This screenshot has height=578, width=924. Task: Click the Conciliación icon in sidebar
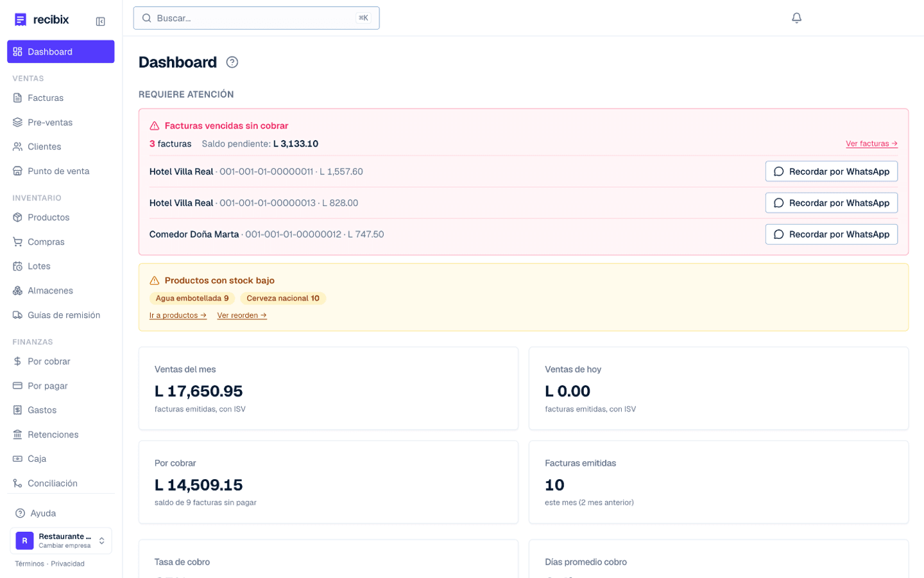[17, 483]
